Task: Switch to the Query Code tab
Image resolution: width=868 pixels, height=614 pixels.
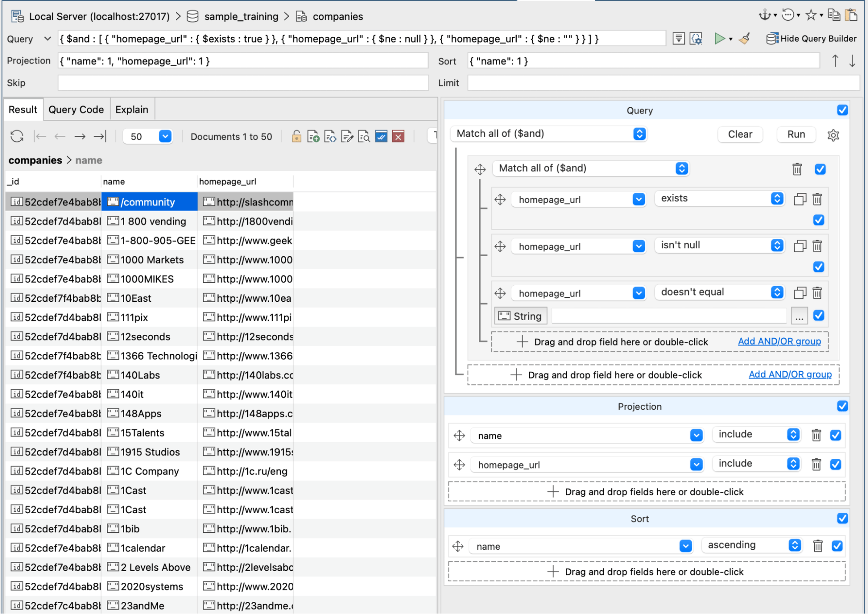Action: click(76, 109)
